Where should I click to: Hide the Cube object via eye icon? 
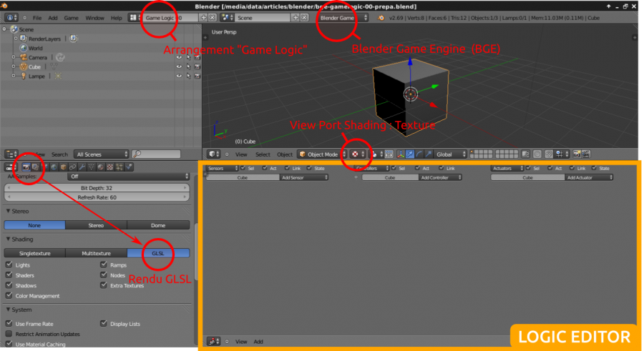[179, 66]
